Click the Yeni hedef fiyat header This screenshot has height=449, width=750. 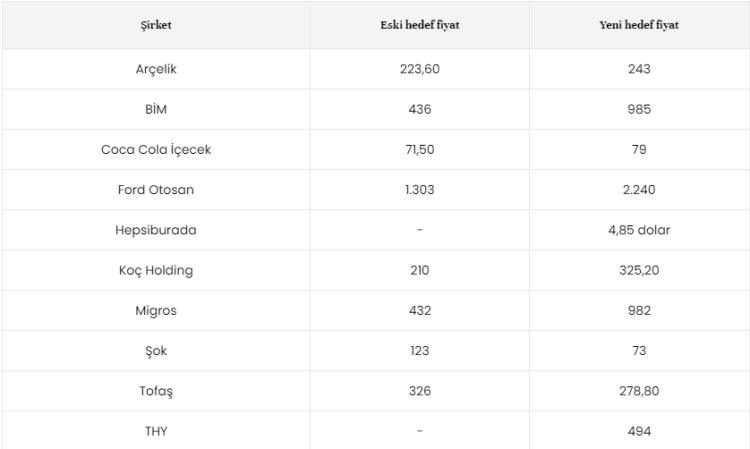pos(639,25)
